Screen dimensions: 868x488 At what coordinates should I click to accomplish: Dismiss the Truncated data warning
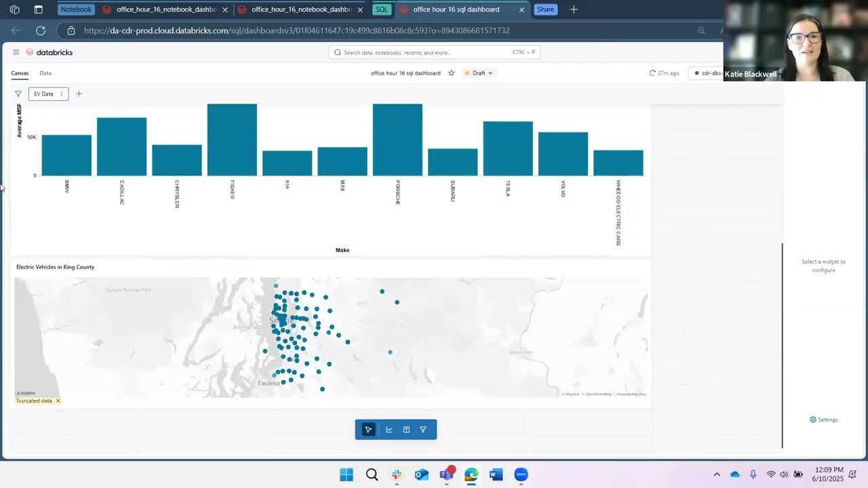click(58, 401)
